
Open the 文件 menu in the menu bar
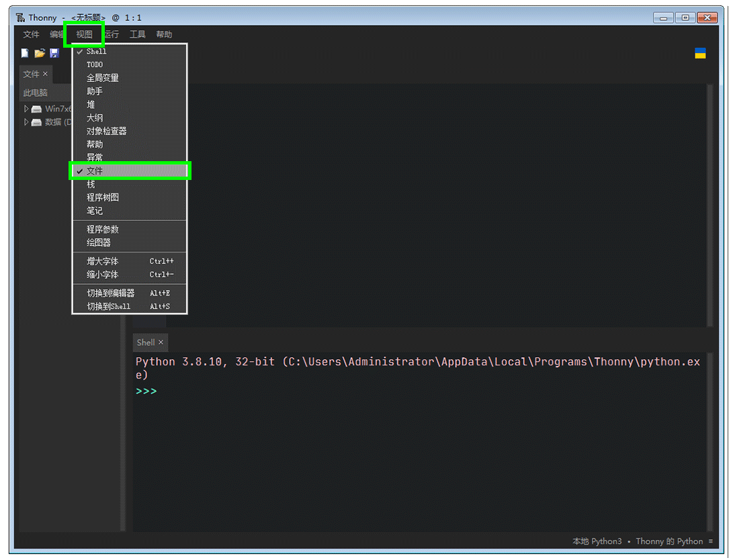click(x=32, y=34)
